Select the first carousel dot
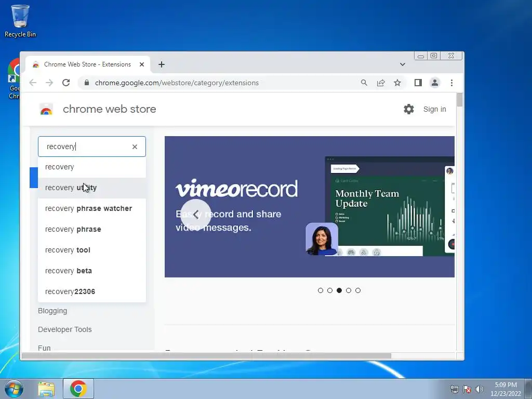Image resolution: width=532 pixels, height=399 pixels. pyautogui.click(x=320, y=290)
